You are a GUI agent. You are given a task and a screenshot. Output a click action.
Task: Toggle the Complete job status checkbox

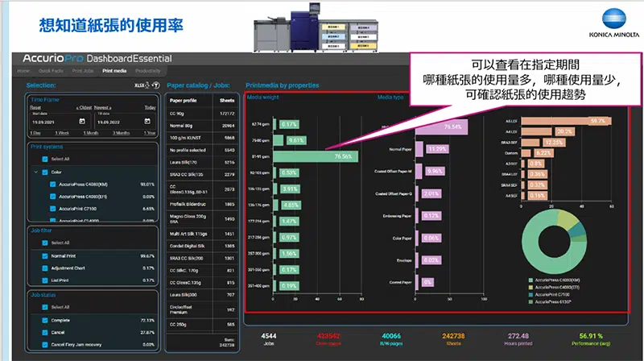45,320
